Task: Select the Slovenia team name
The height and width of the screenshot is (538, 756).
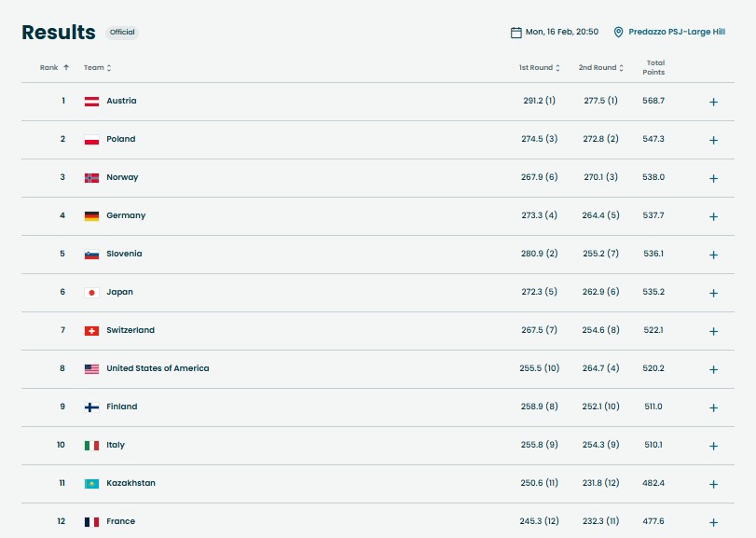Action: (x=124, y=254)
